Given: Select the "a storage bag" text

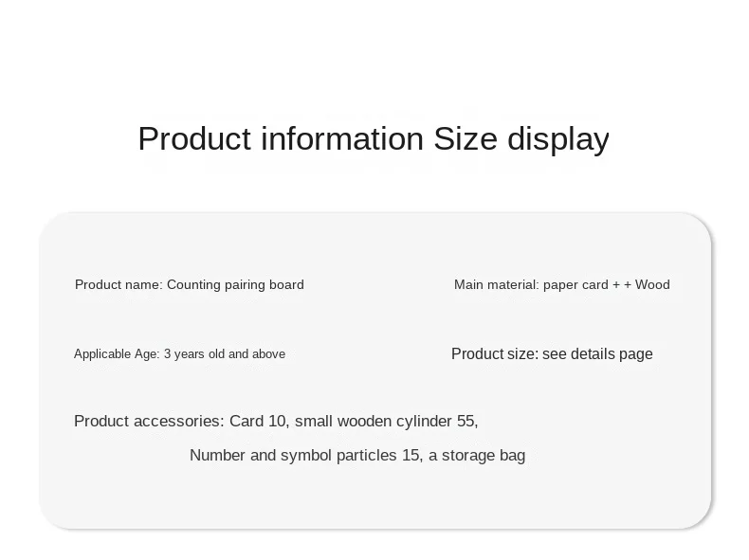Looking at the screenshot, I should (x=477, y=456).
